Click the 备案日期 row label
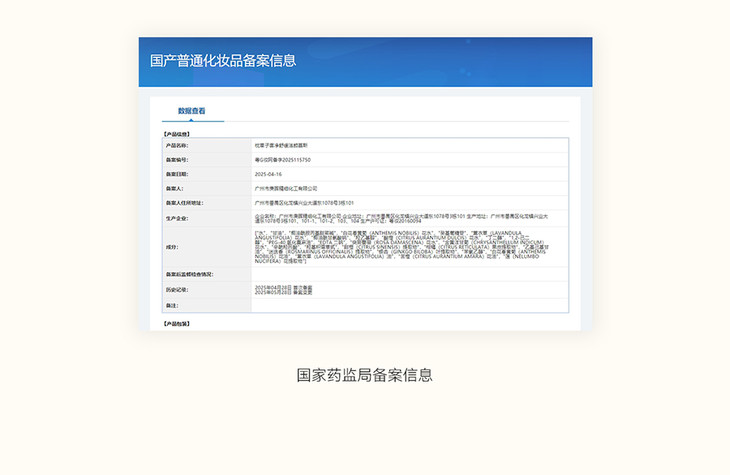 tap(176, 173)
